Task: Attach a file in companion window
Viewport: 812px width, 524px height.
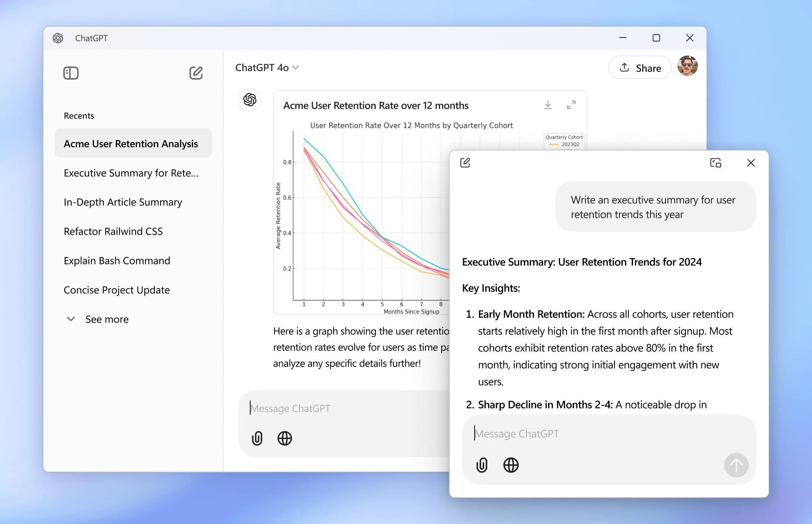Action: pos(482,465)
